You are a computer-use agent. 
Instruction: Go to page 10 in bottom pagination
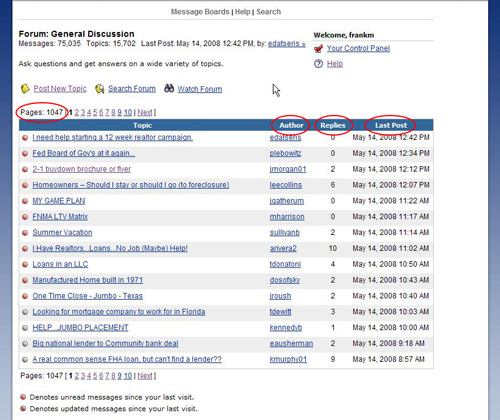[128, 376]
